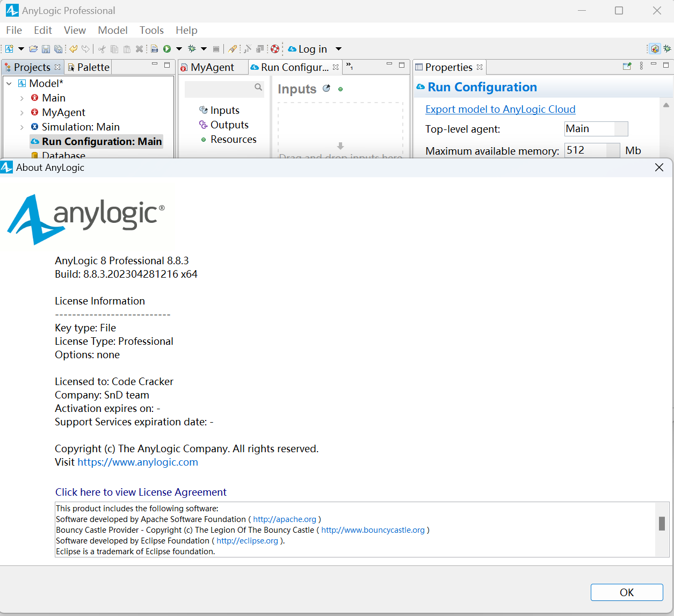Create a new model with the toolbar icon
This screenshot has width=674, height=616.
[x=9, y=49]
